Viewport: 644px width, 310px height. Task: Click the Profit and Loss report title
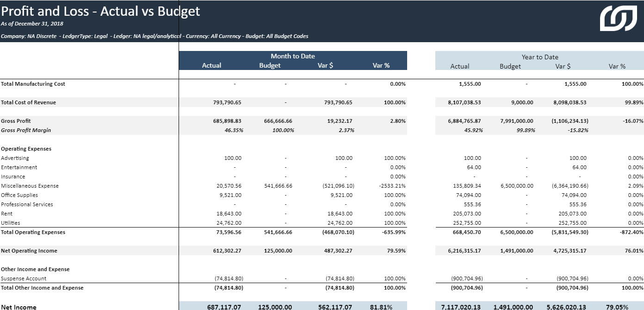pos(100,11)
